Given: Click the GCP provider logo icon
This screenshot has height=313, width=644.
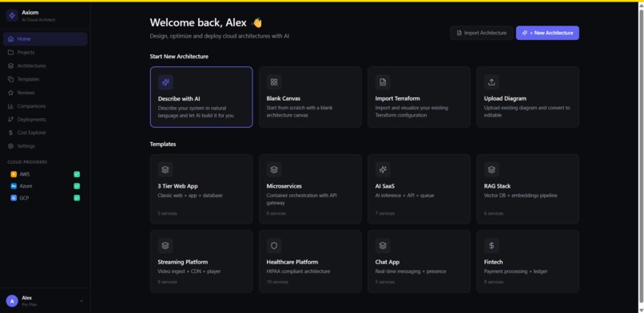Looking at the screenshot, I should pyautogui.click(x=14, y=198).
